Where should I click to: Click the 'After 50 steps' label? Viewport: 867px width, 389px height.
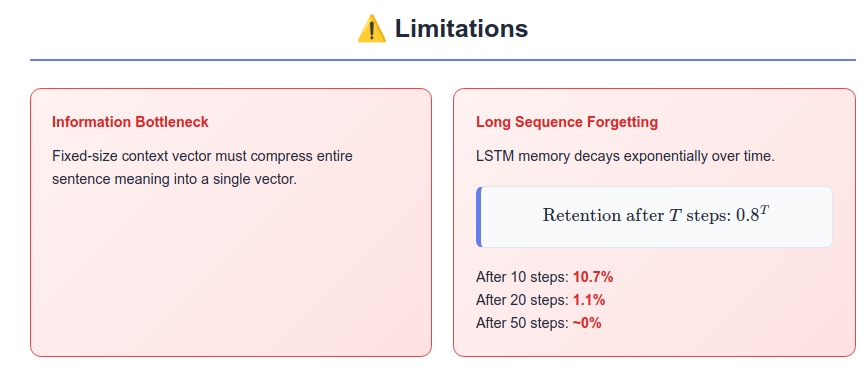pos(523,323)
